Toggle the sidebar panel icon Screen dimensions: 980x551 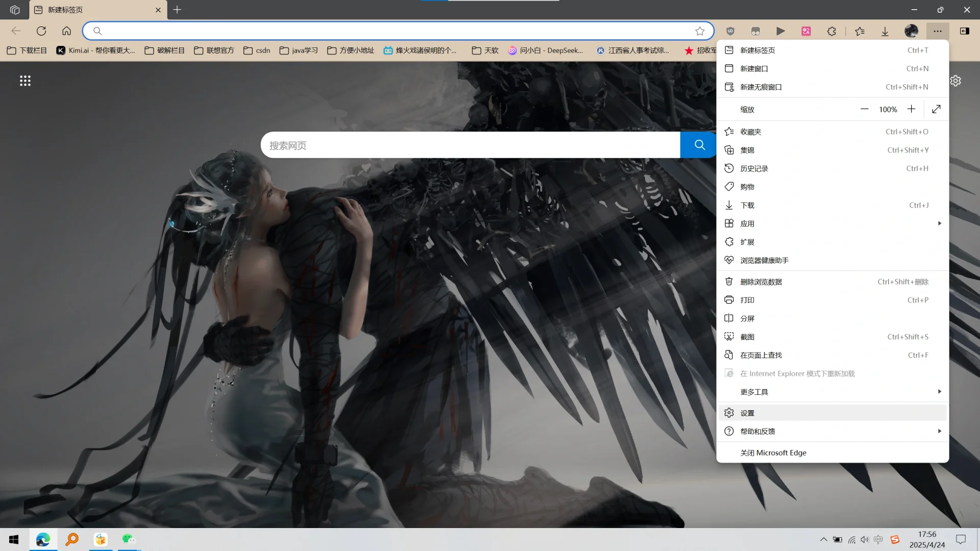pyautogui.click(x=964, y=31)
